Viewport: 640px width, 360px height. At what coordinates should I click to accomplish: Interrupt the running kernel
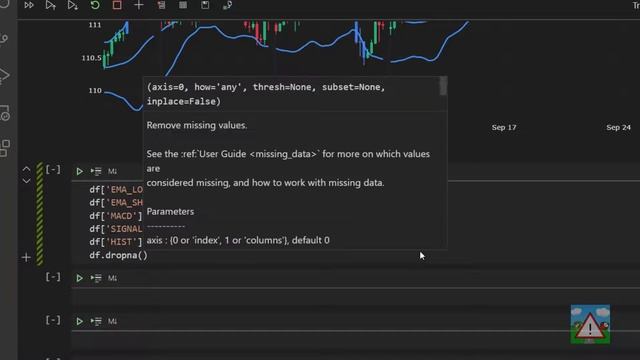[117, 5]
